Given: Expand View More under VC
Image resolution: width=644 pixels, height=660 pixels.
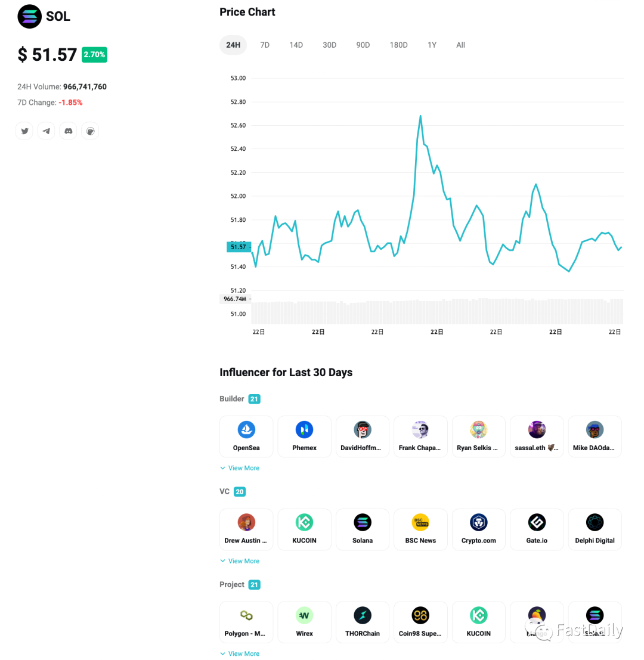Looking at the screenshot, I should pyautogui.click(x=240, y=561).
